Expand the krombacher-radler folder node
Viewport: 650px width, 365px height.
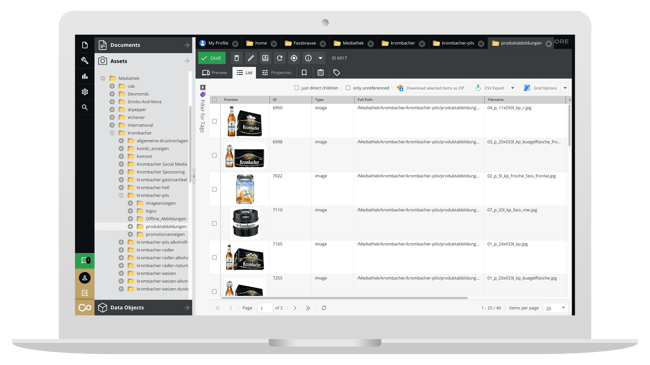(121, 250)
